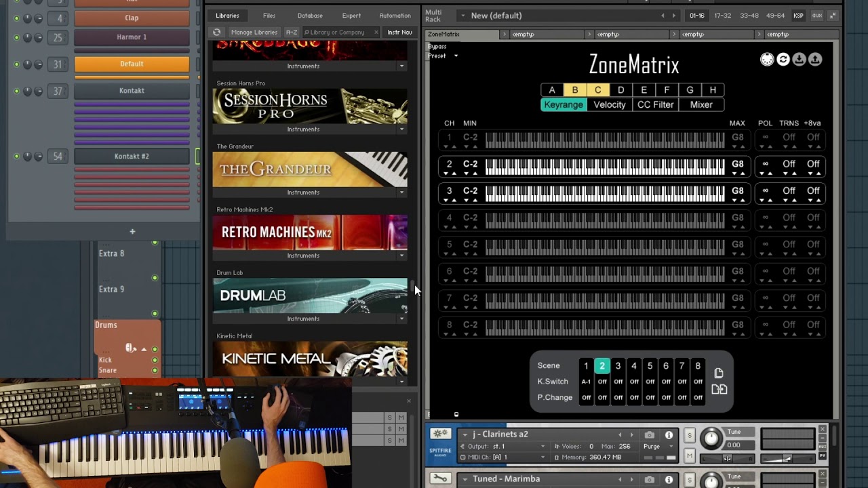
Task: Click the ZoneMatrix download preset icon
Action: pos(800,60)
